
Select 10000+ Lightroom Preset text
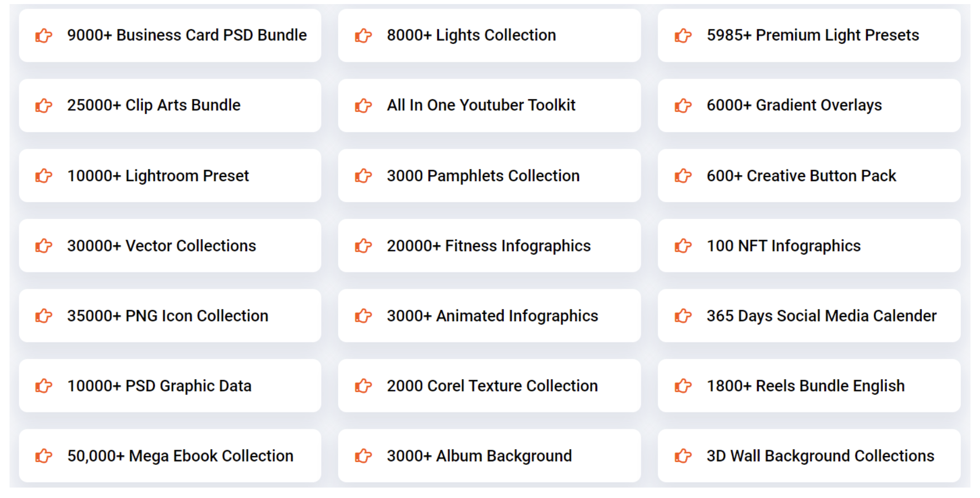158,176
